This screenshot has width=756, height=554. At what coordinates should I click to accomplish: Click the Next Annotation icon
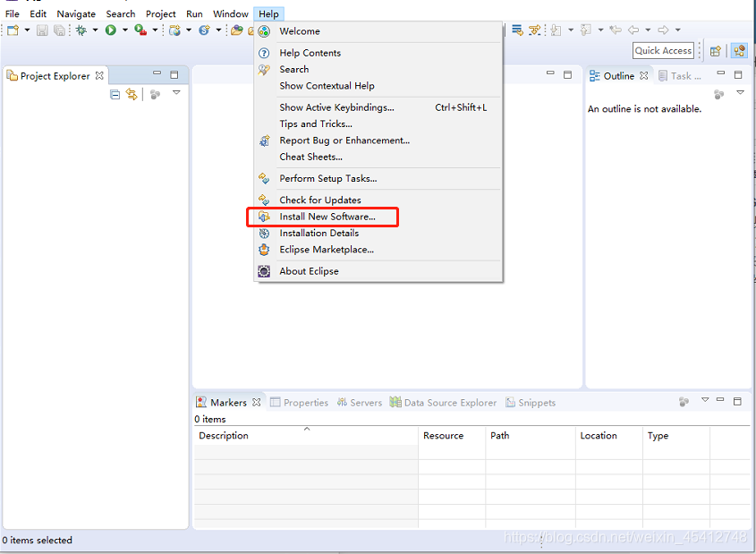[x=556, y=30]
